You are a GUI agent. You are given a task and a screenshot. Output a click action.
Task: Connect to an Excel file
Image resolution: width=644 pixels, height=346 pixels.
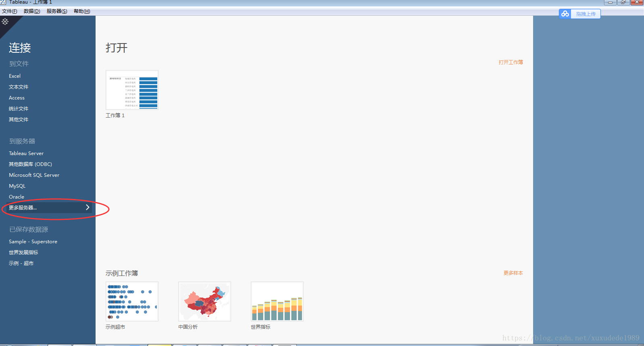coord(15,76)
